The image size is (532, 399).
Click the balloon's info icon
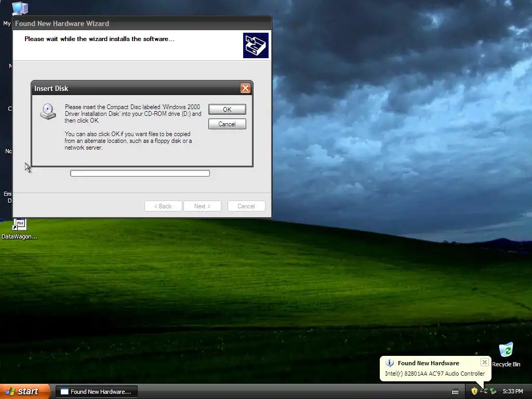(390, 363)
